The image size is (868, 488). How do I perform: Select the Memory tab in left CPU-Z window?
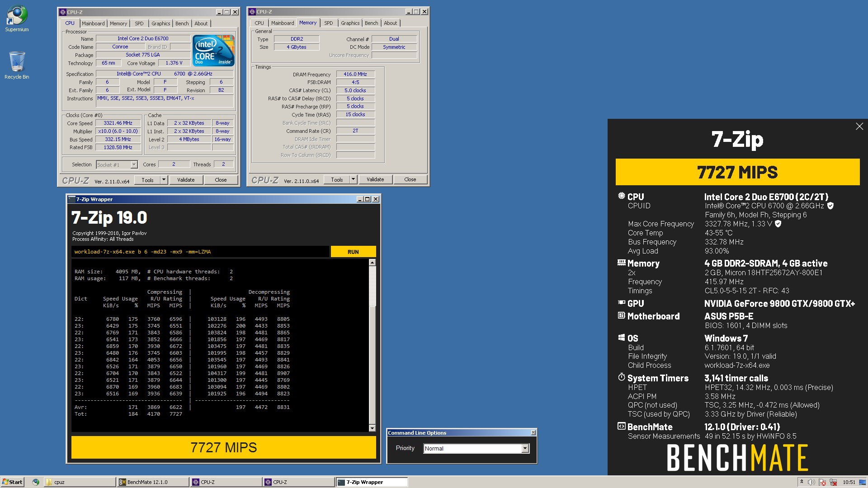tap(118, 23)
